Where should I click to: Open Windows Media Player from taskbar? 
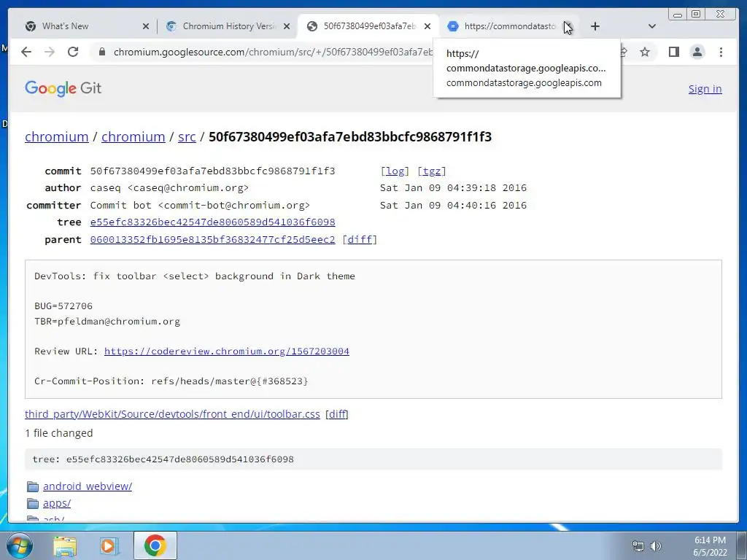pyautogui.click(x=109, y=545)
